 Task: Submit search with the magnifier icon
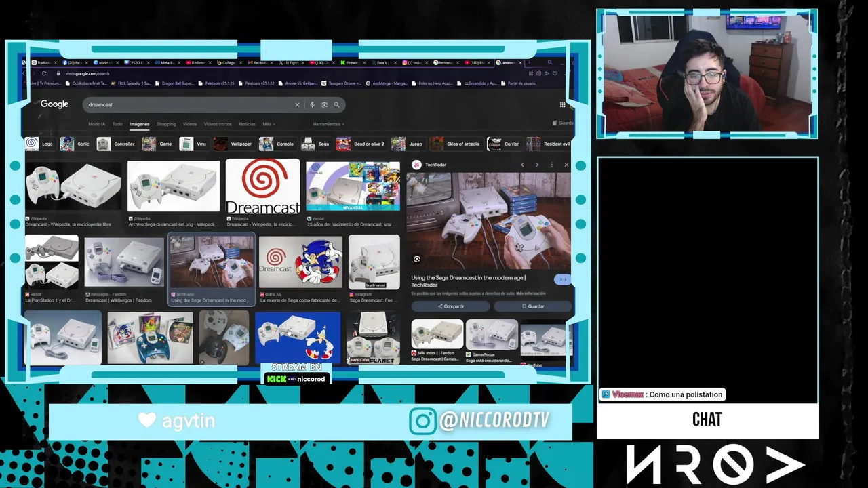coord(336,104)
